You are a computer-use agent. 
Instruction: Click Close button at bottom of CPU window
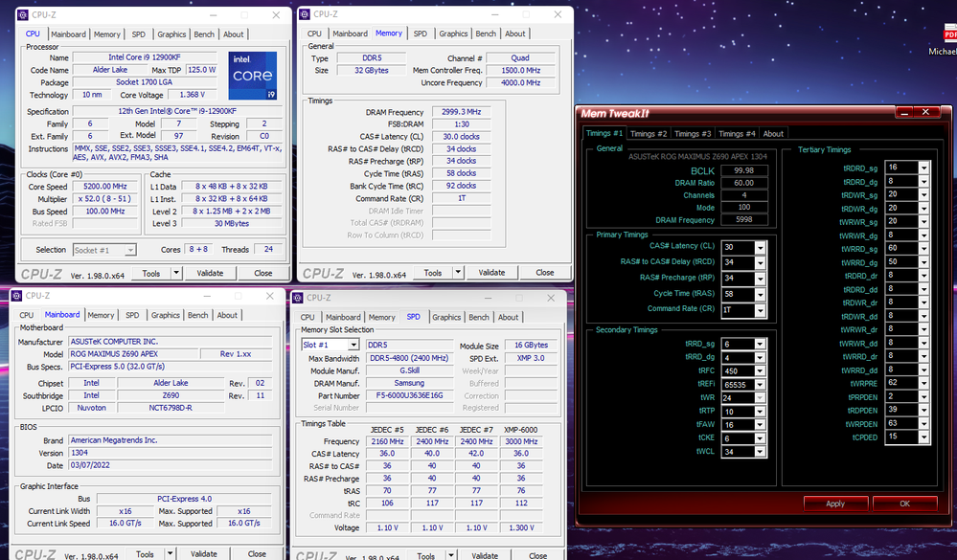(263, 273)
